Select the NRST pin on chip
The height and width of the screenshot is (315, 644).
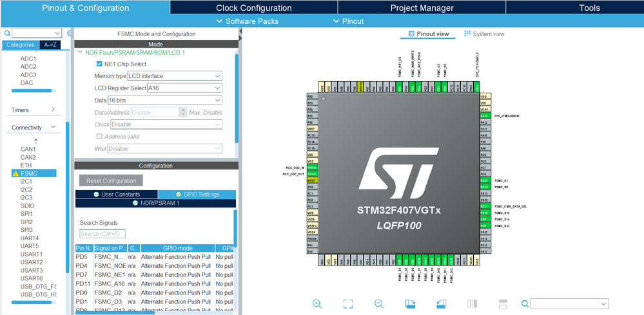(313, 180)
